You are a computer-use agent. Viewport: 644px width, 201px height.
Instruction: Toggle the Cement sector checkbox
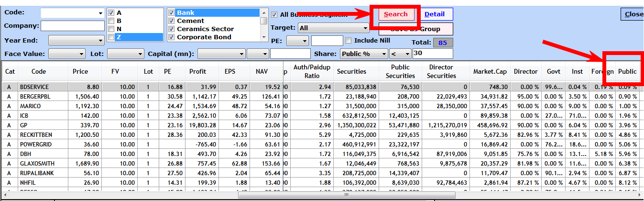(x=172, y=21)
